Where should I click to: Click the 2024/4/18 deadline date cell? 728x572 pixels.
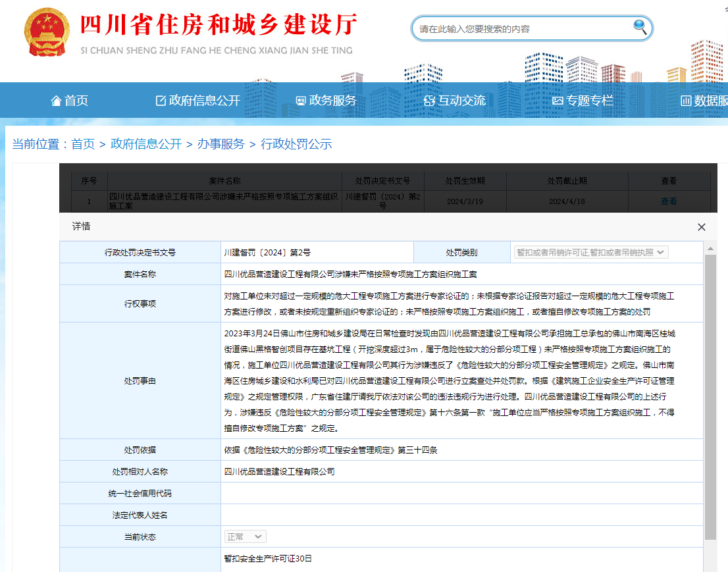pyautogui.click(x=567, y=201)
